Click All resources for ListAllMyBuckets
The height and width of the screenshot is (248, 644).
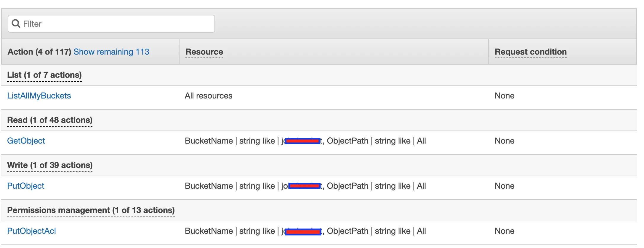(209, 96)
